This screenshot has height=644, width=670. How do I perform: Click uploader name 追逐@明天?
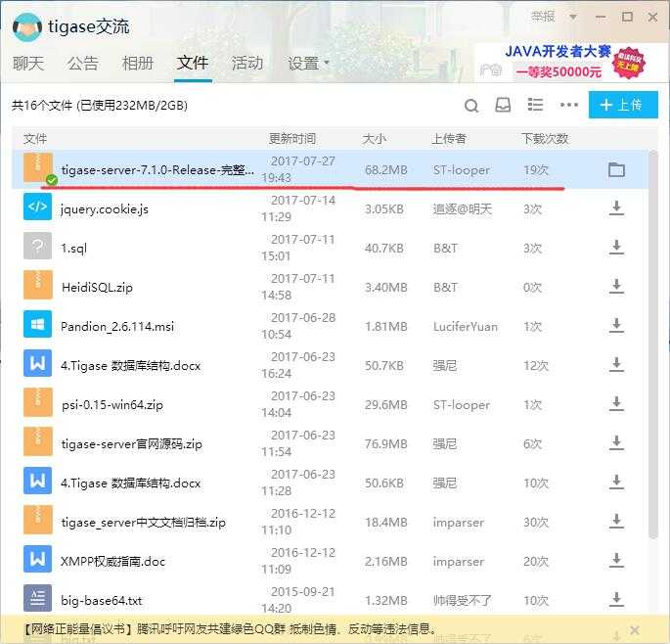point(463,209)
